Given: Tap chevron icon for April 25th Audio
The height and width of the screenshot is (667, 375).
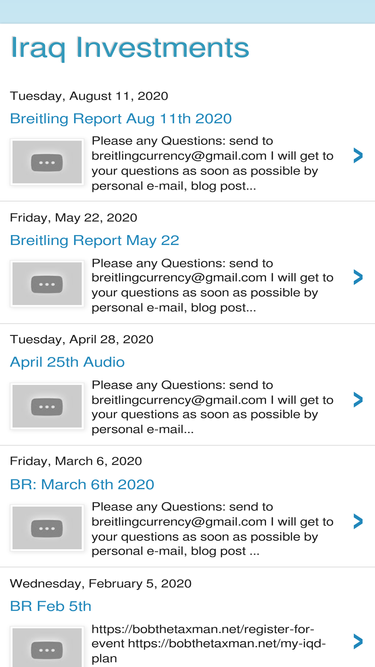Looking at the screenshot, I should [358, 399].
